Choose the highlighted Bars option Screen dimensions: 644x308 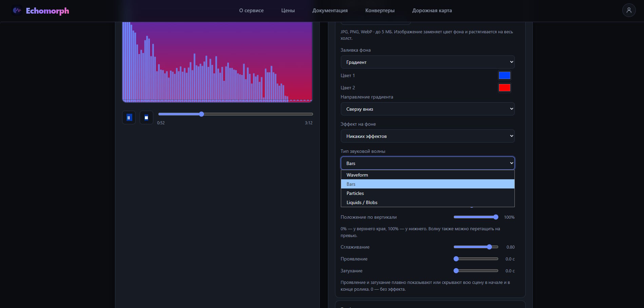point(428,184)
